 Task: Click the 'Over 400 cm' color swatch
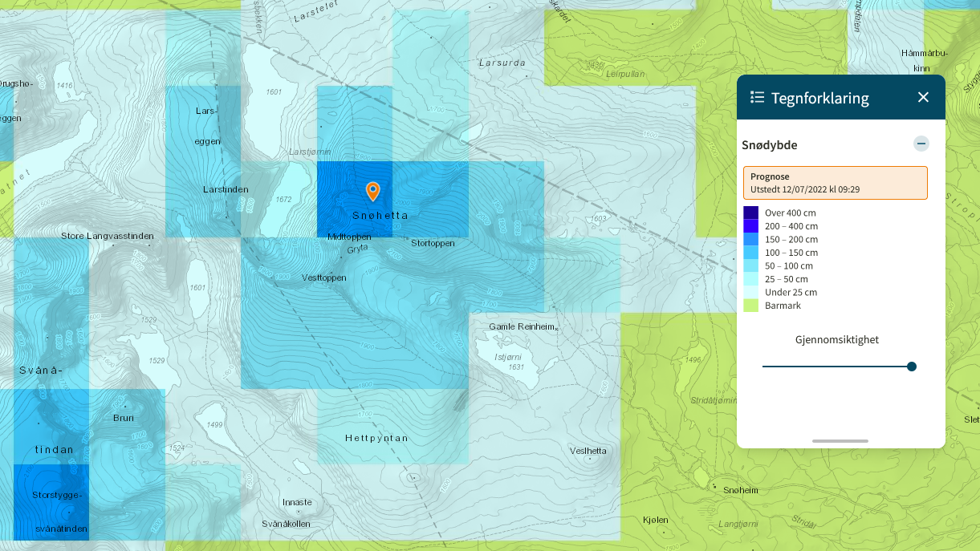(750, 213)
